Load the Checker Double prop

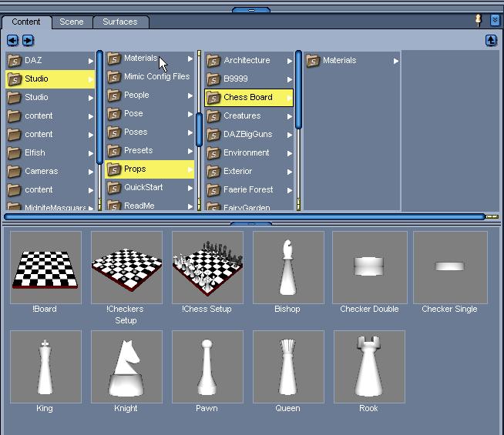(x=370, y=268)
